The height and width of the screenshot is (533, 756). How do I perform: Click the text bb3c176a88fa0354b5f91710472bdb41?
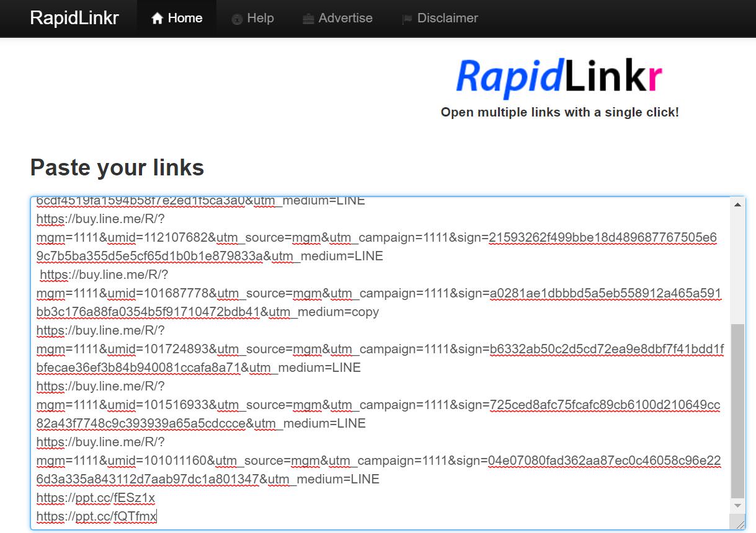click(148, 312)
